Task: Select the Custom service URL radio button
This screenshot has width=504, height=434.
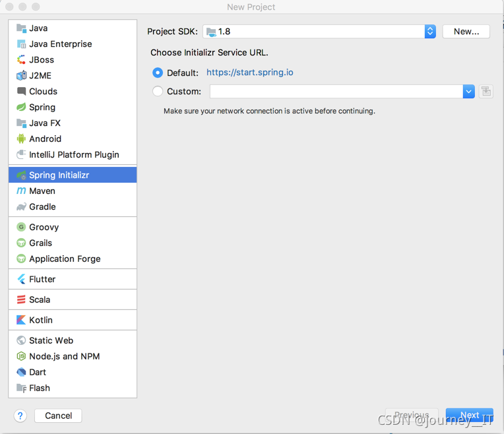Action: [158, 91]
